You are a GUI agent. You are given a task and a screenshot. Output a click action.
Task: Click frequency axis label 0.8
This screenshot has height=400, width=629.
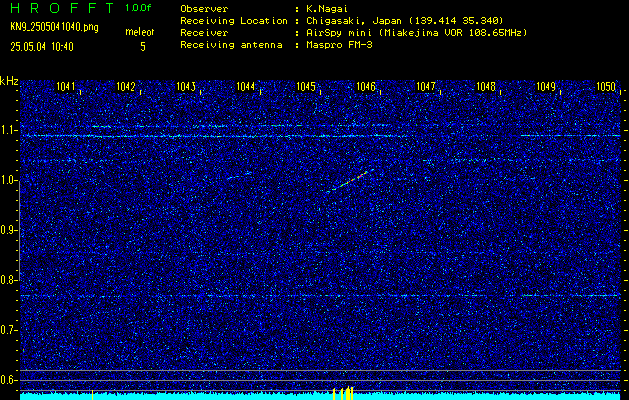[7, 280]
